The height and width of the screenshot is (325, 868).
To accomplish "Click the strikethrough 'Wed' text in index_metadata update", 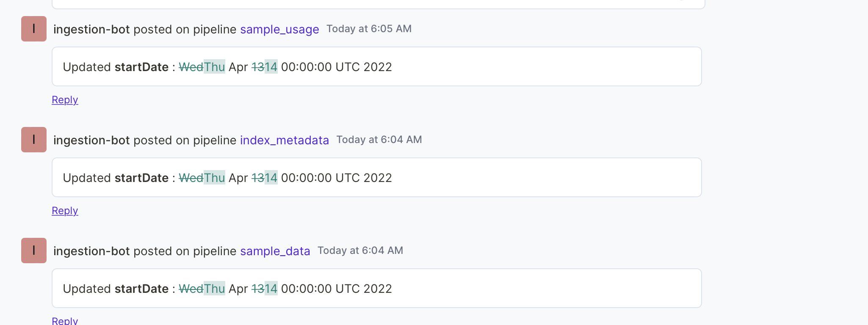I will click(x=191, y=178).
